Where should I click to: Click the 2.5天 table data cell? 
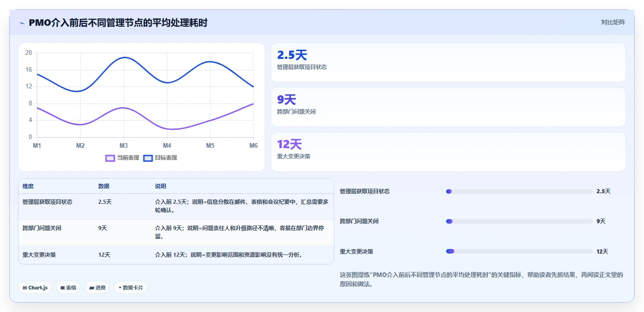(x=105, y=202)
